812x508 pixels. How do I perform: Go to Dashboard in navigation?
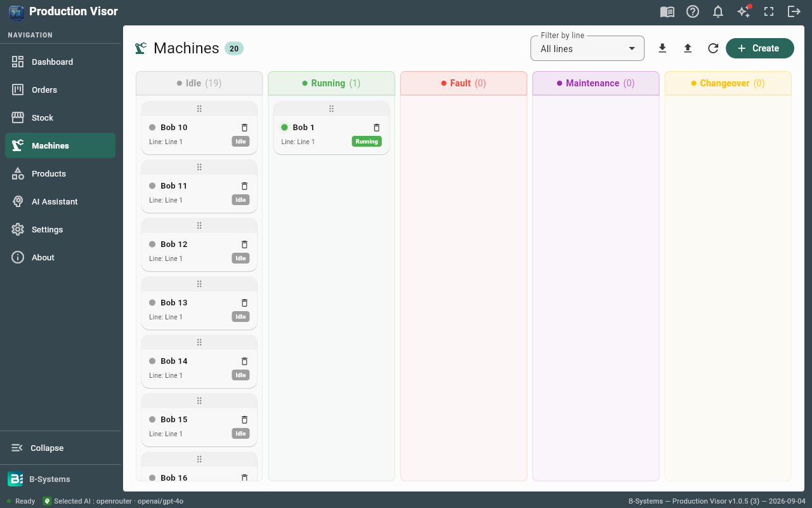point(60,62)
